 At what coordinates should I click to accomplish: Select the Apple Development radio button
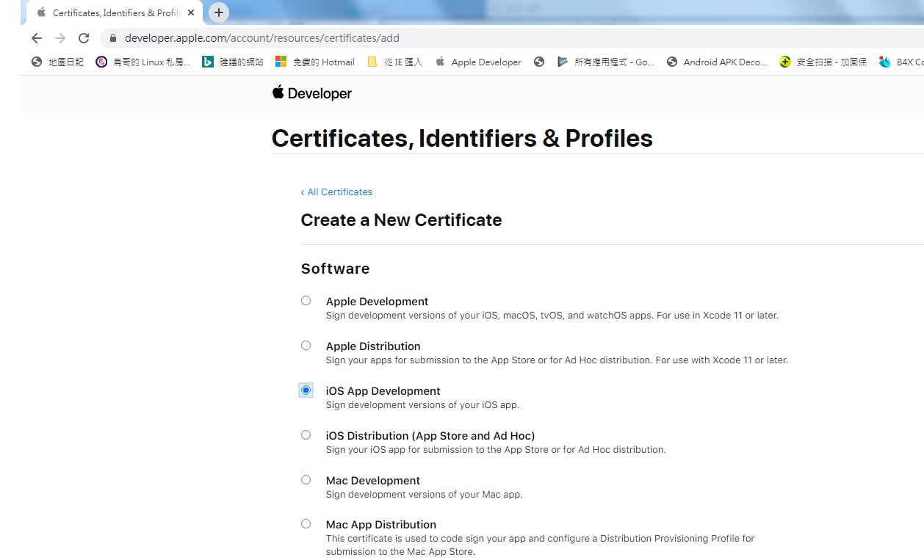(x=306, y=301)
